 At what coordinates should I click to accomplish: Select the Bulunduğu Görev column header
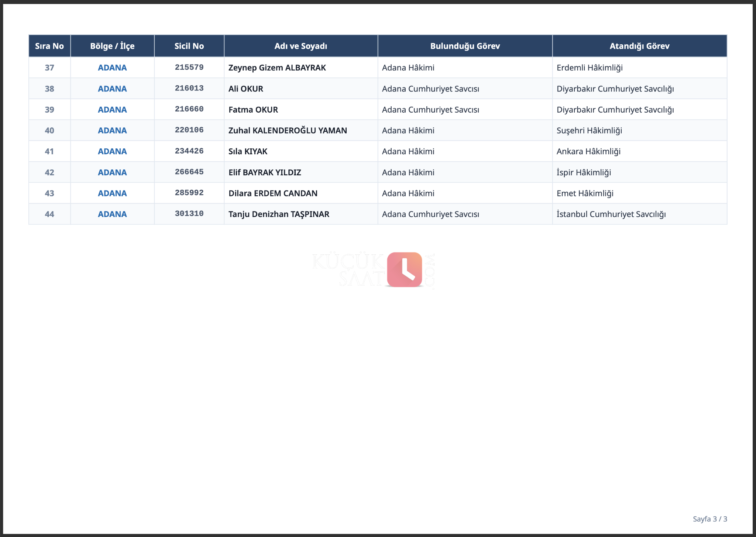pyautogui.click(x=465, y=46)
